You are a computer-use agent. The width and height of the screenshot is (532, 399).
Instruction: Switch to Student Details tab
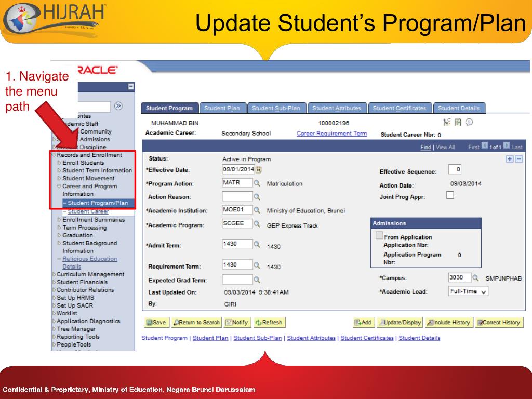tap(459, 108)
